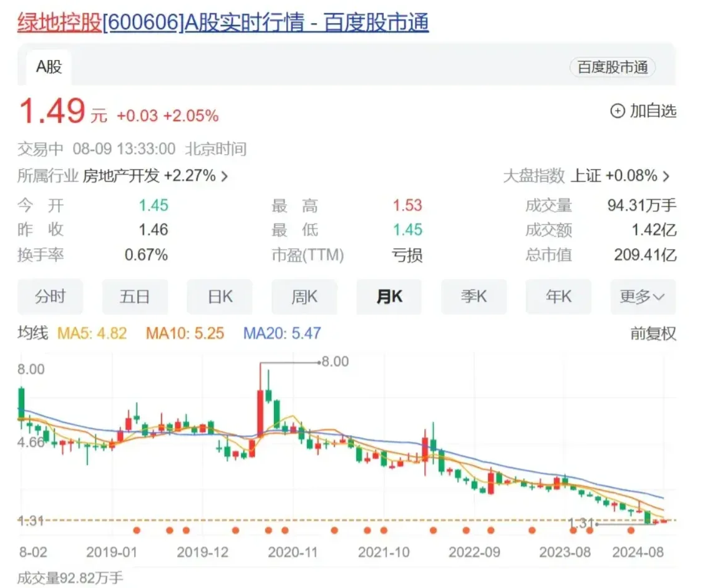This screenshot has width=725, height=588.
Task: Click the 成交量92.82万手 label
Action: (x=71, y=578)
